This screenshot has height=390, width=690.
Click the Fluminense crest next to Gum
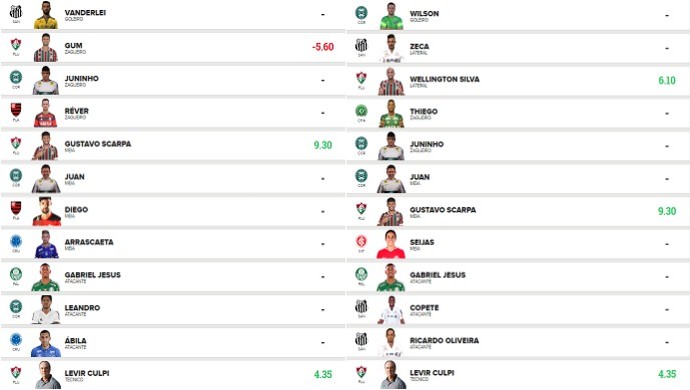16,44
